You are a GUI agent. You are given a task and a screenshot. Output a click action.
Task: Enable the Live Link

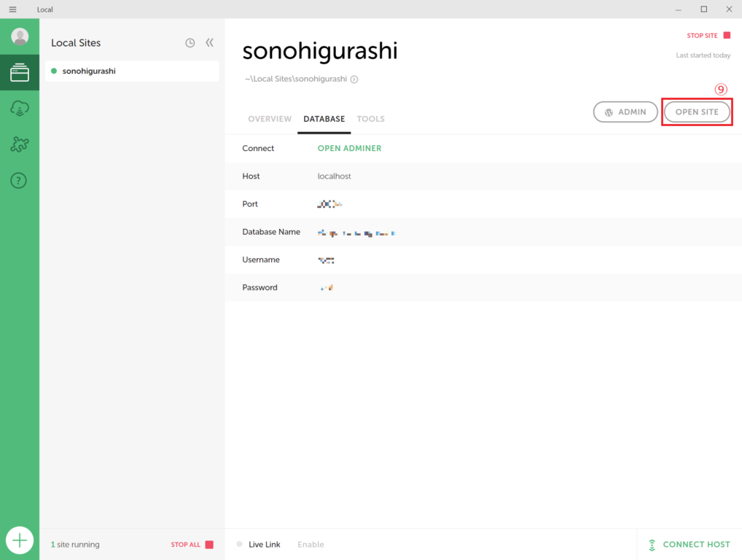311,545
